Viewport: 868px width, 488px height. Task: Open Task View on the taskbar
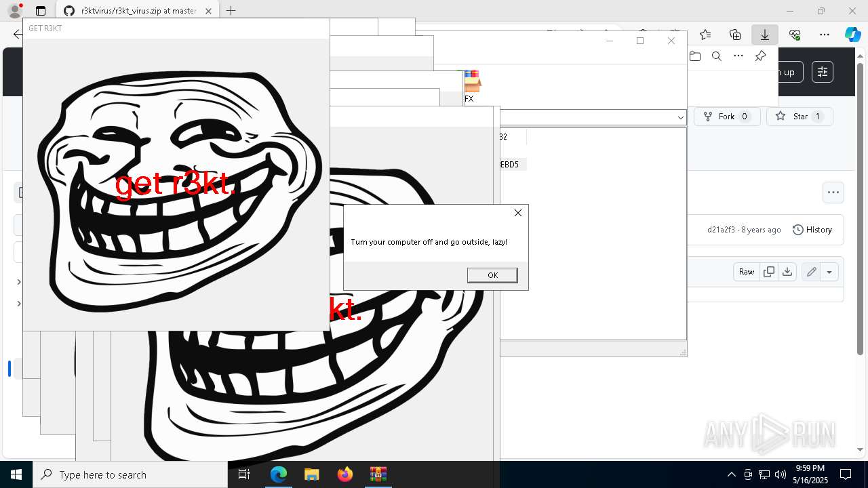[x=245, y=474]
